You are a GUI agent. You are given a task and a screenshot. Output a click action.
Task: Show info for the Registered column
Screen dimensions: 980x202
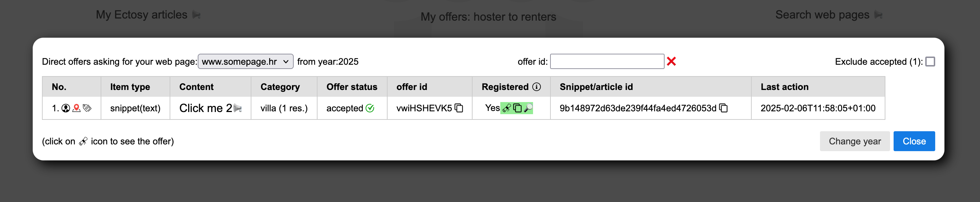tap(537, 87)
